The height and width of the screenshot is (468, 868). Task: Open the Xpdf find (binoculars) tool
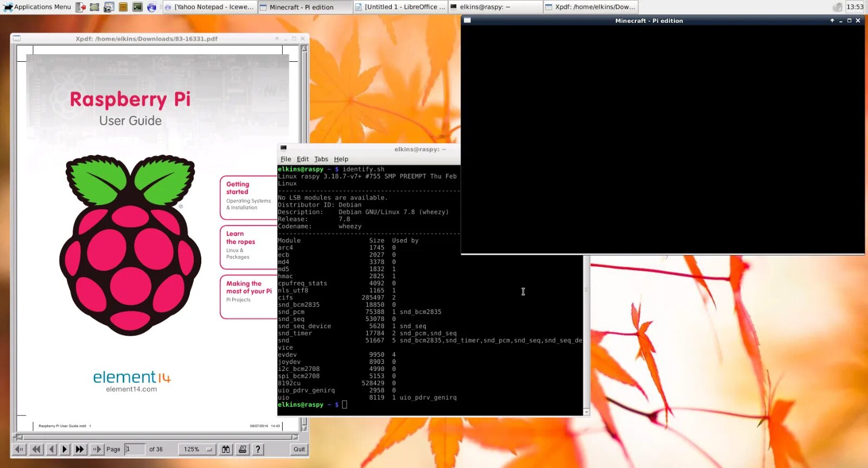coord(226,449)
